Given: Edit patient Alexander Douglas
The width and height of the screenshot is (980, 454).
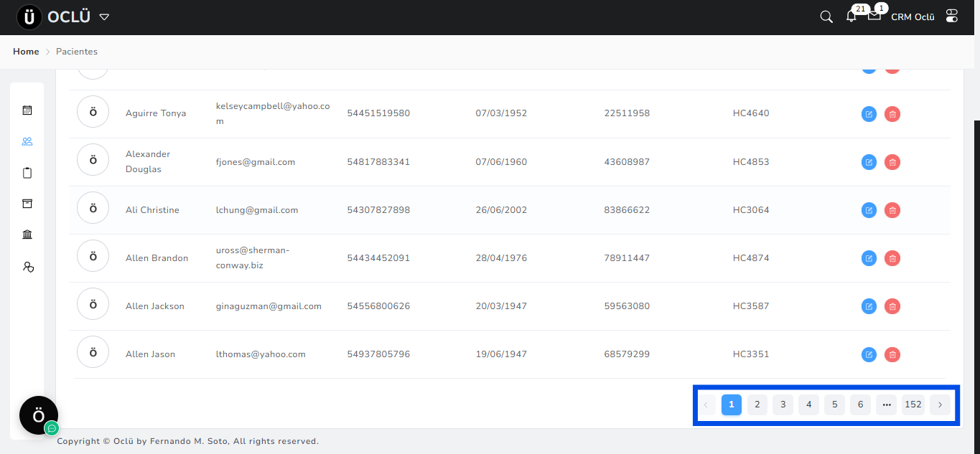Looking at the screenshot, I should pos(869,162).
